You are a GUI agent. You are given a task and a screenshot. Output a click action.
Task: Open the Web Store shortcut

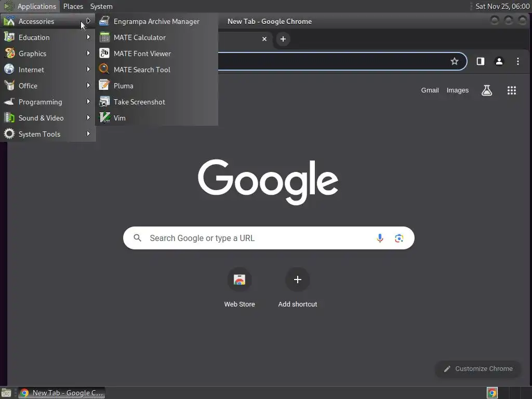(x=240, y=288)
